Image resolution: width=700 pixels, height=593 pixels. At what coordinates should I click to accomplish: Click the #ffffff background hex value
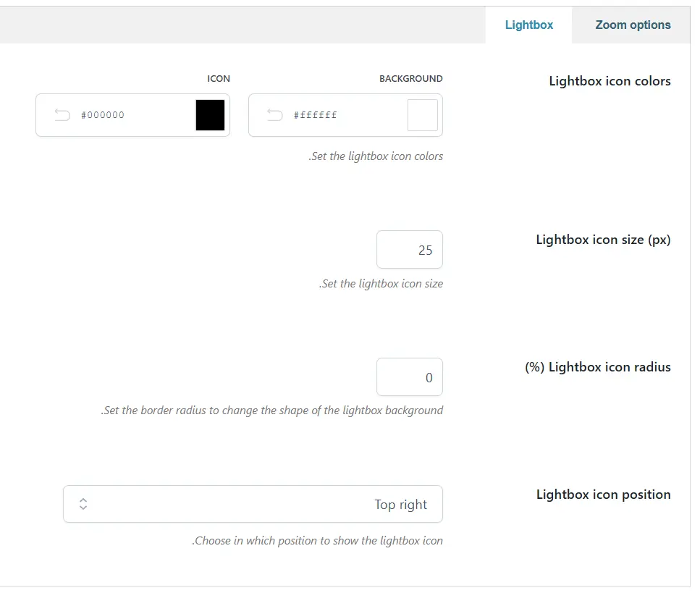pyautogui.click(x=315, y=115)
